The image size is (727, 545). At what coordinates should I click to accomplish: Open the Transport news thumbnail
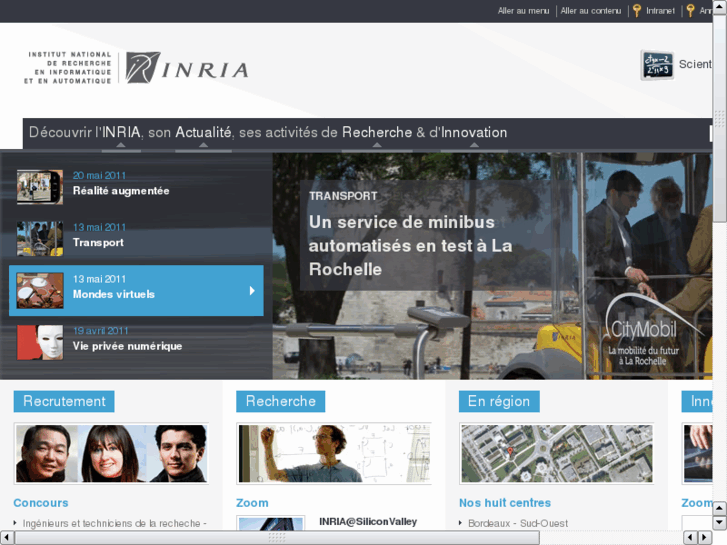(x=40, y=239)
